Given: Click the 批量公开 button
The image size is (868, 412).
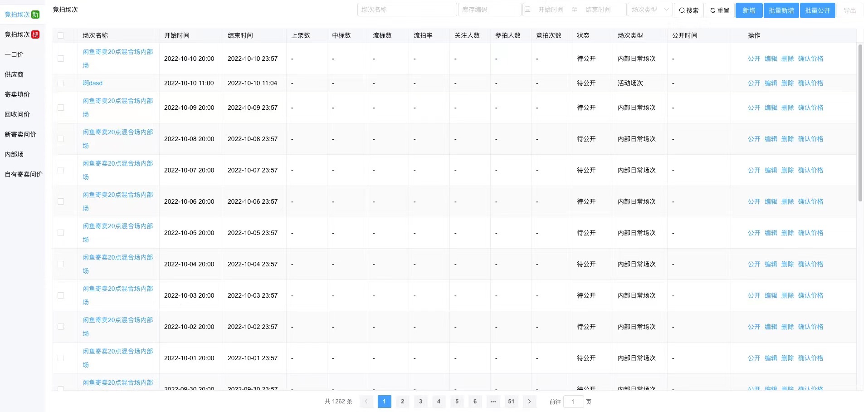Looking at the screenshot, I should click(818, 10).
